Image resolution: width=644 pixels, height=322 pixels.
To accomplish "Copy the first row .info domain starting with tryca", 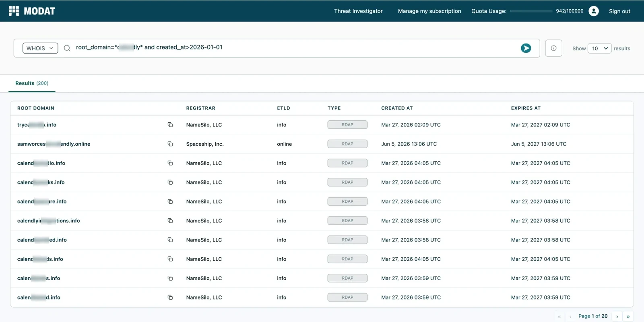I will (x=170, y=125).
